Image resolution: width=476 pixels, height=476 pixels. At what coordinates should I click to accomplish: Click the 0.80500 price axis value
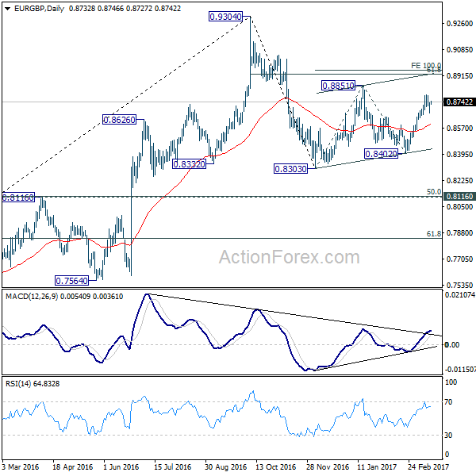pyautogui.click(x=459, y=207)
